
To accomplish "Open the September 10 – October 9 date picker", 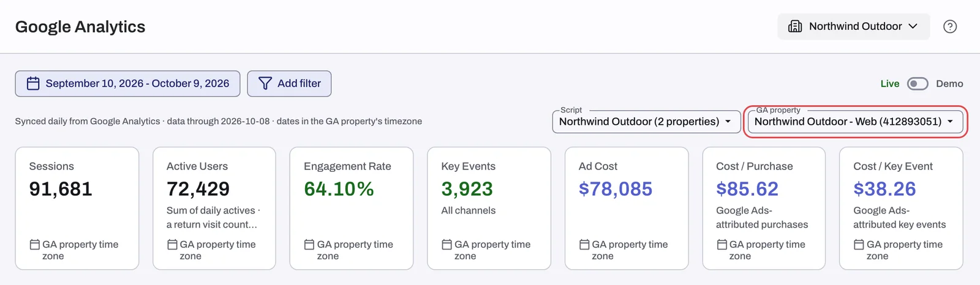I will [x=127, y=83].
